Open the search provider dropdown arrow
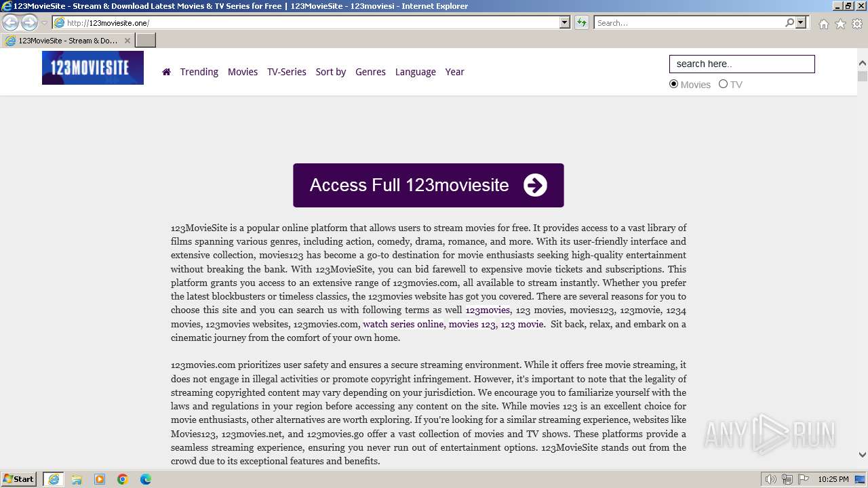This screenshot has width=868, height=488. [801, 22]
